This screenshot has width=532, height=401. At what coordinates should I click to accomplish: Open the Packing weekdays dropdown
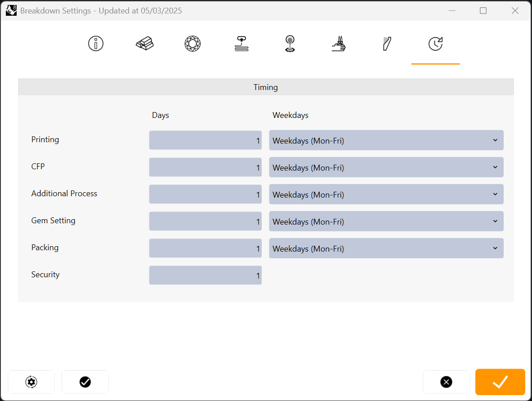(386, 248)
